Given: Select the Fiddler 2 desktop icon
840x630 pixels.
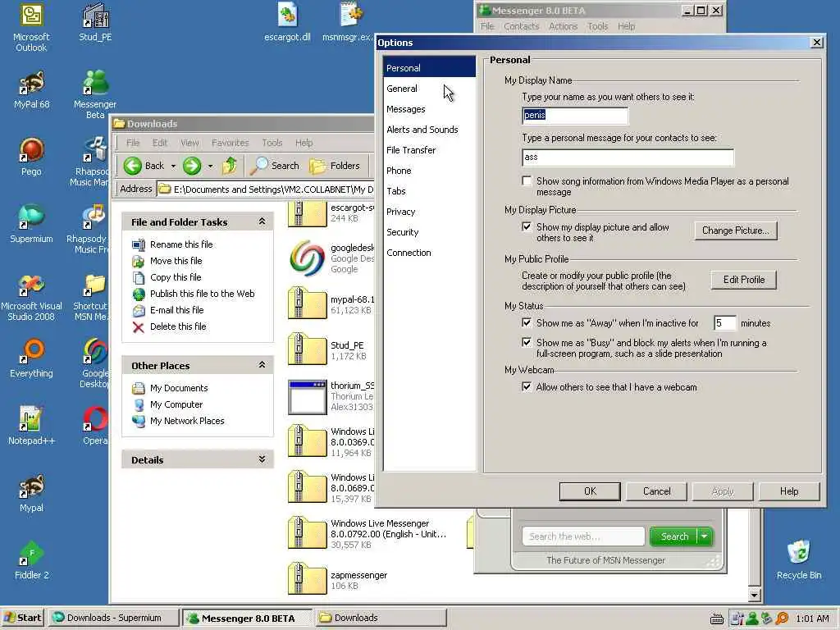Looking at the screenshot, I should coord(31,560).
